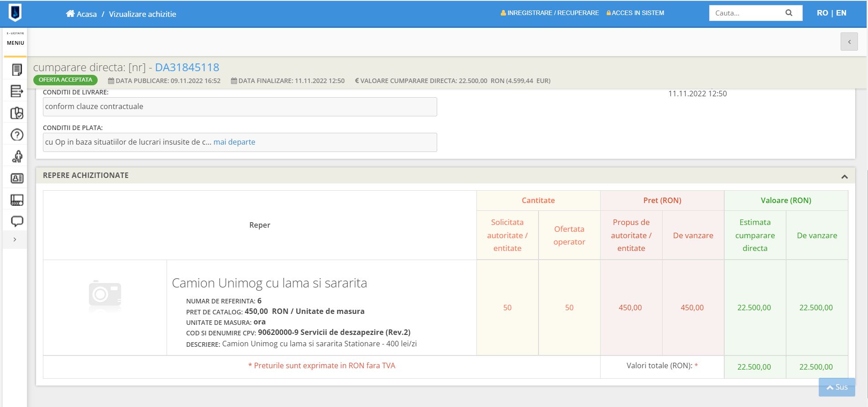This screenshot has height=407, width=868.
Task: Click the OFERTA ACCEPTATA status badge
Action: 65,80
